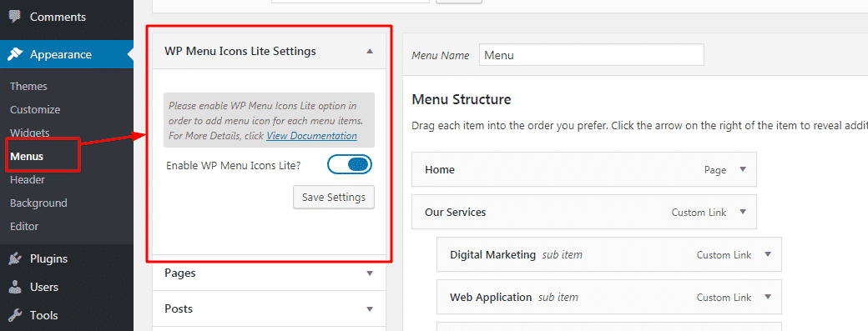Click the Our Services menu structure item
The width and height of the screenshot is (868, 331).
tap(584, 213)
